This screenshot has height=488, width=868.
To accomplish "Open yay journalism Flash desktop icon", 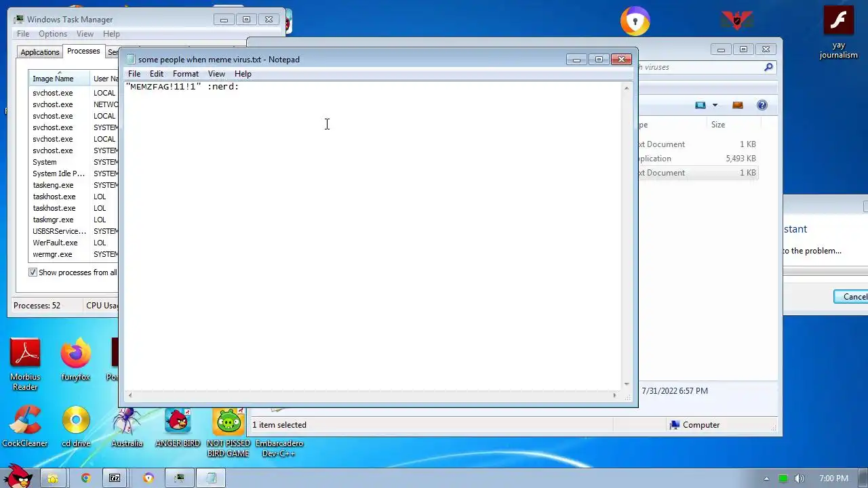I will tap(839, 33).
